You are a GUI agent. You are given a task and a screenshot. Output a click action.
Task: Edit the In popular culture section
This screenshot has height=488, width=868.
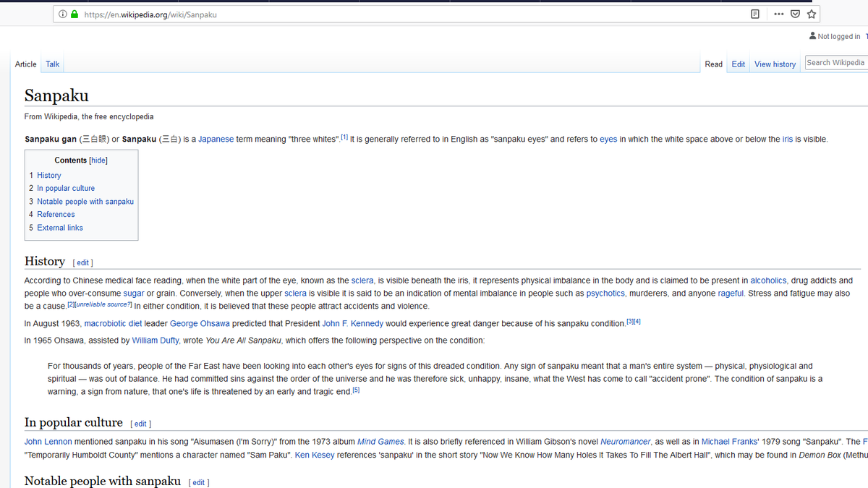(x=140, y=424)
